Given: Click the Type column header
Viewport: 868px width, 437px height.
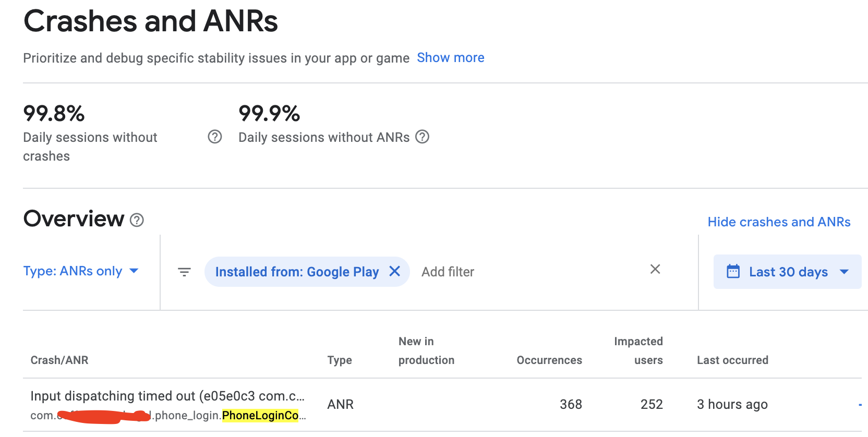Looking at the screenshot, I should 340,360.
